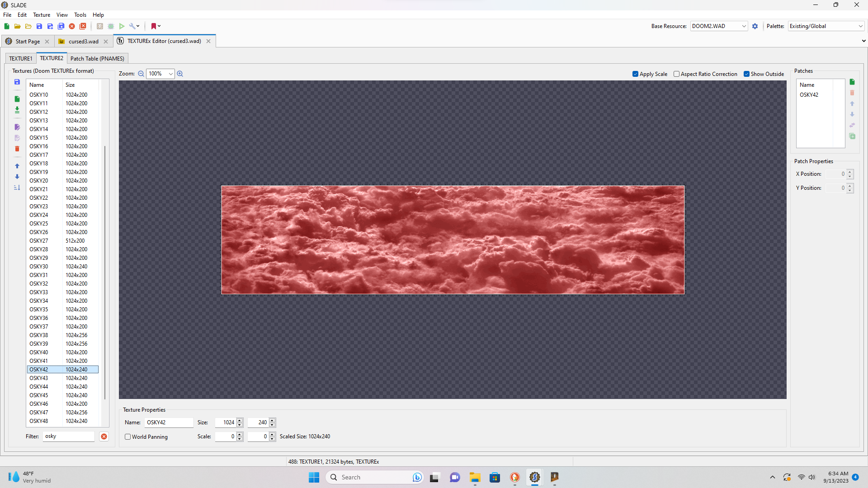Open the Tools menu

pyautogui.click(x=80, y=15)
